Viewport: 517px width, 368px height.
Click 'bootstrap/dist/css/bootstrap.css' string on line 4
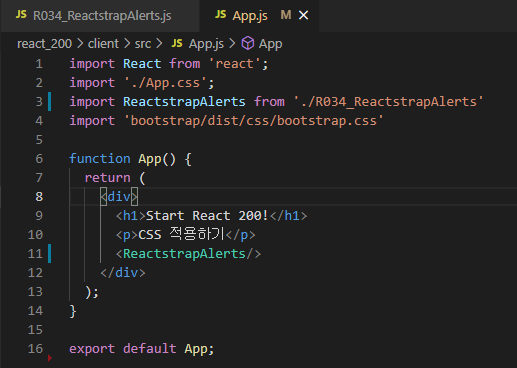254,121
